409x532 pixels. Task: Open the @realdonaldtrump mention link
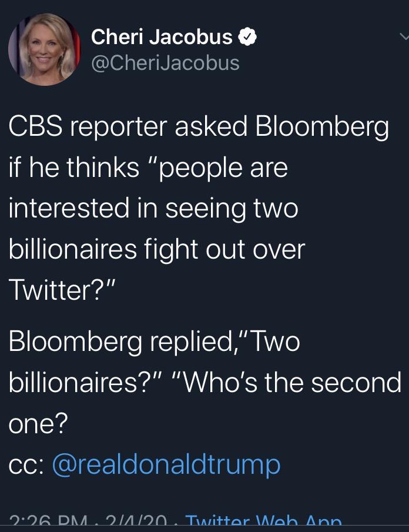tap(166, 464)
